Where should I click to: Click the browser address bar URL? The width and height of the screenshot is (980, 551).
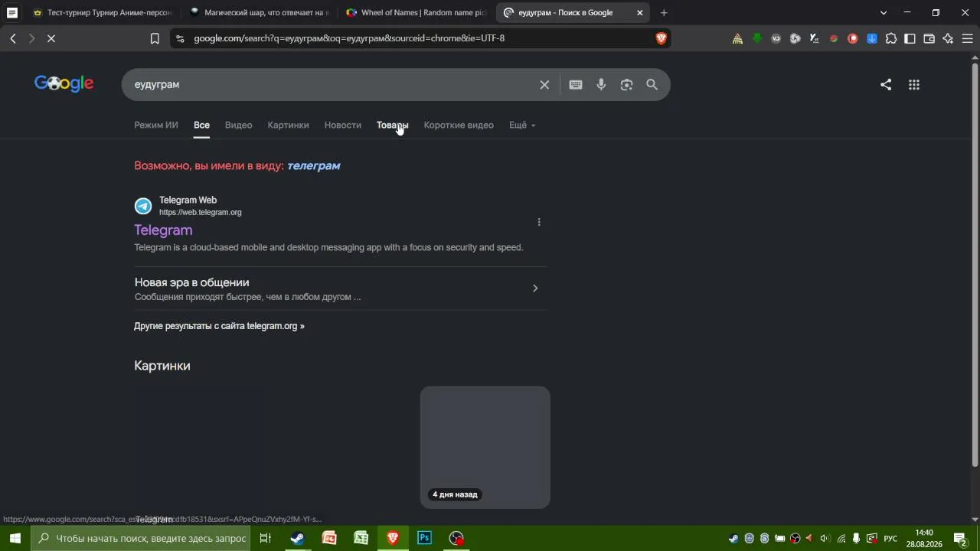[349, 38]
